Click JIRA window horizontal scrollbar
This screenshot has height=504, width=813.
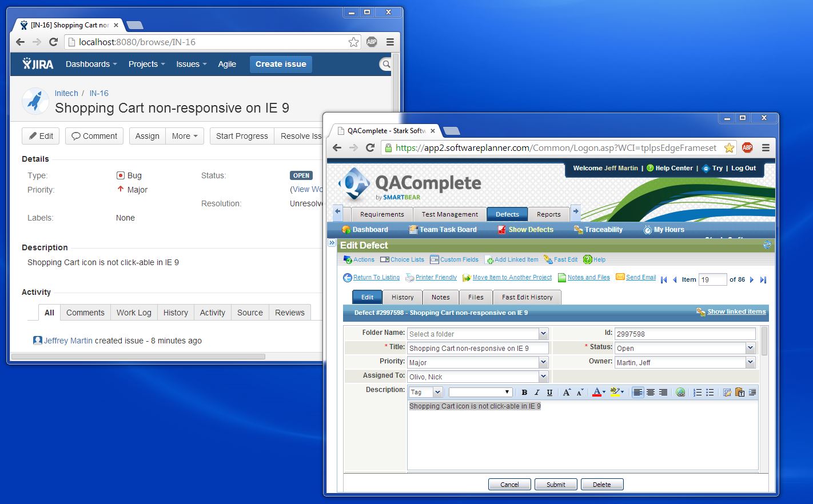tap(138, 357)
